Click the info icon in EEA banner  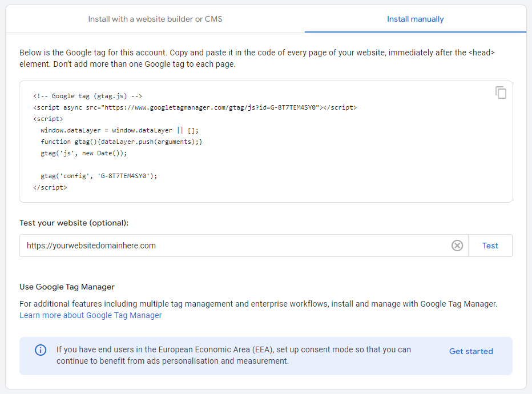click(x=41, y=349)
